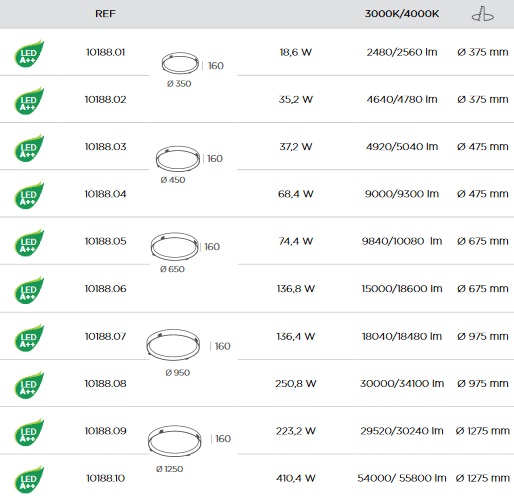The width and height of the screenshot is (514, 499).
Task: Open reference 10188.05
Action: (x=105, y=241)
